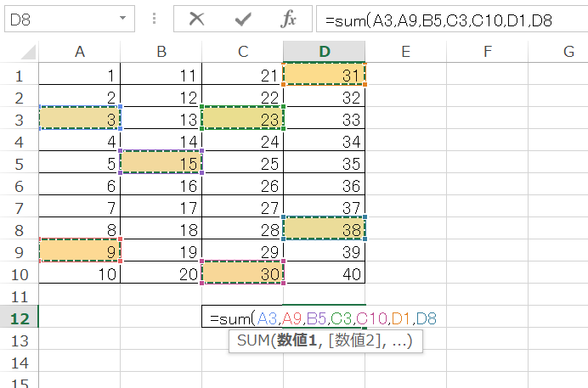This screenshot has width=588, height=388.
Task: Click cell containing value 27
Action: pos(243,206)
